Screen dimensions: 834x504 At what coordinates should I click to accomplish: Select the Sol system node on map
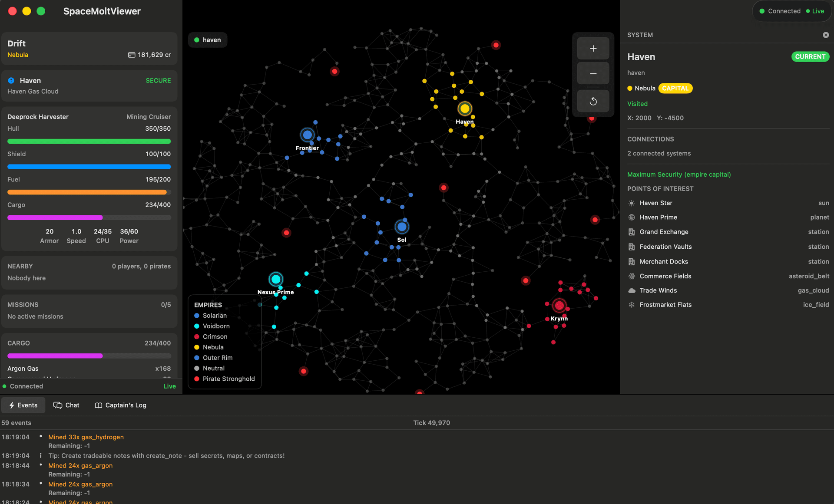tap(401, 226)
